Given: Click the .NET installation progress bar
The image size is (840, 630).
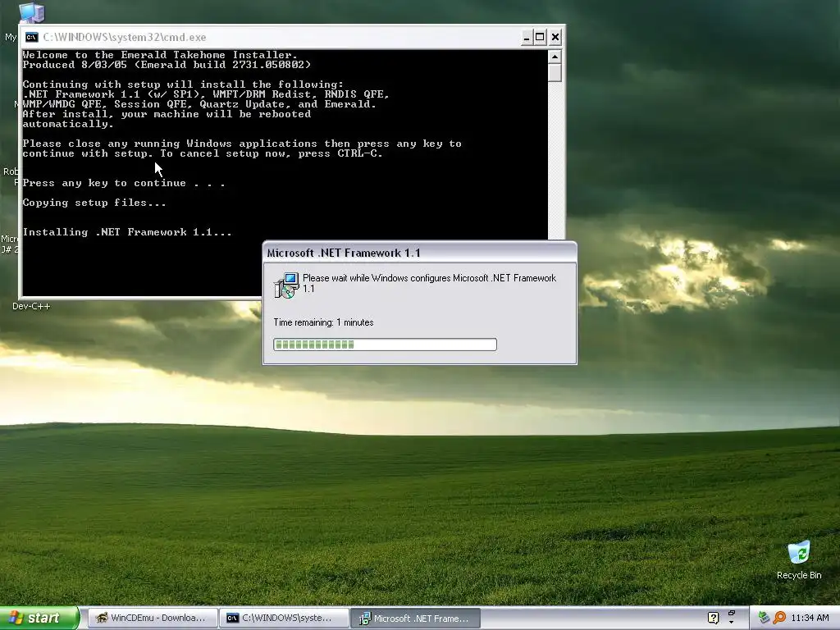Looking at the screenshot, I should [385, 345].
